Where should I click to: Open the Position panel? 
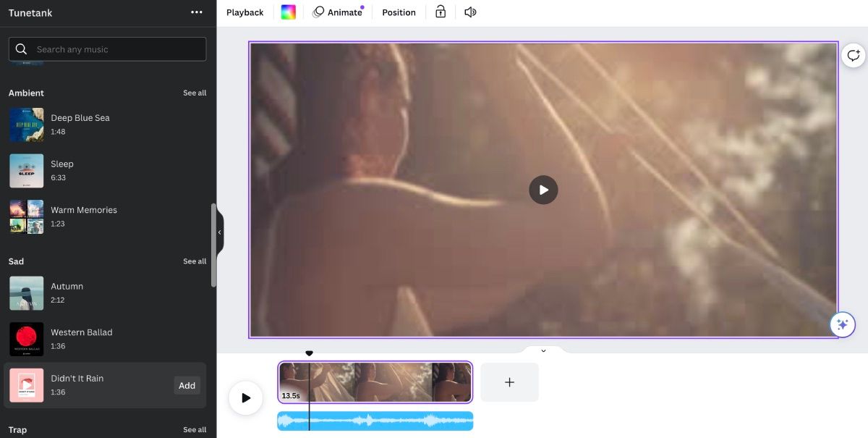[x=398, y=12]
